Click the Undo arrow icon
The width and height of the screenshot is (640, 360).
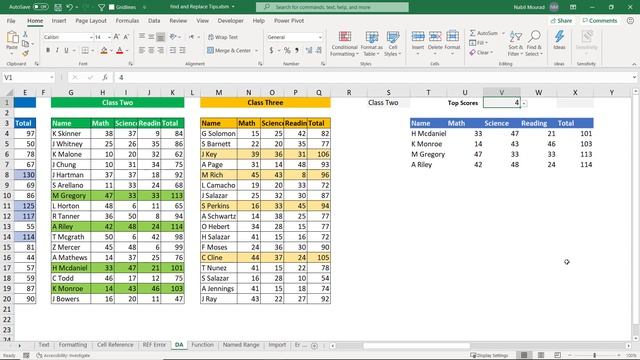(x=70, y=7)
